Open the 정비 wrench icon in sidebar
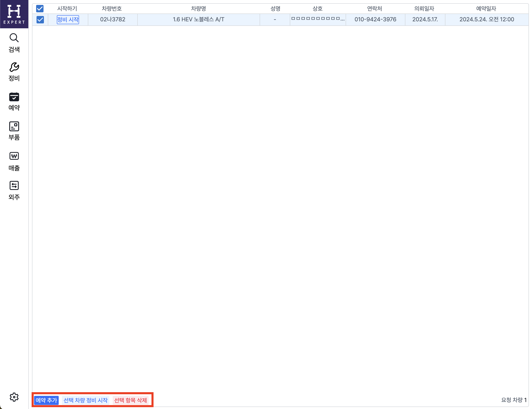Screen dimensions: 532x409 (x=14, y=67)
